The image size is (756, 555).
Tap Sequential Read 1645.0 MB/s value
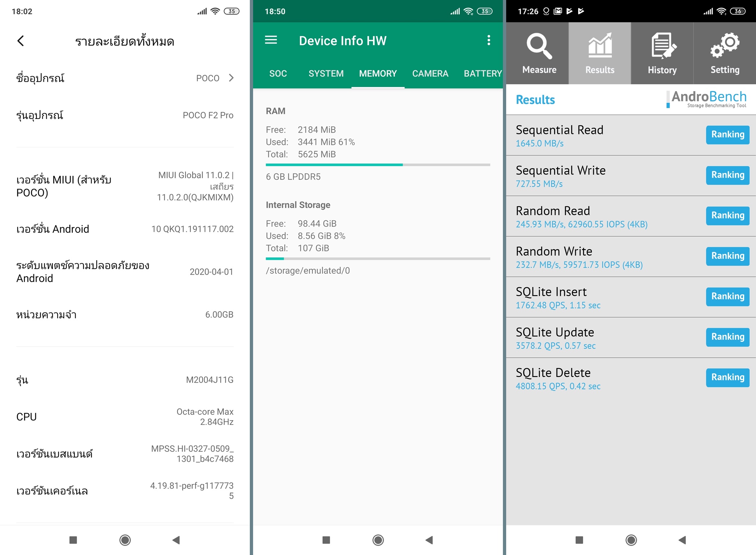click(x=539, y=143)
